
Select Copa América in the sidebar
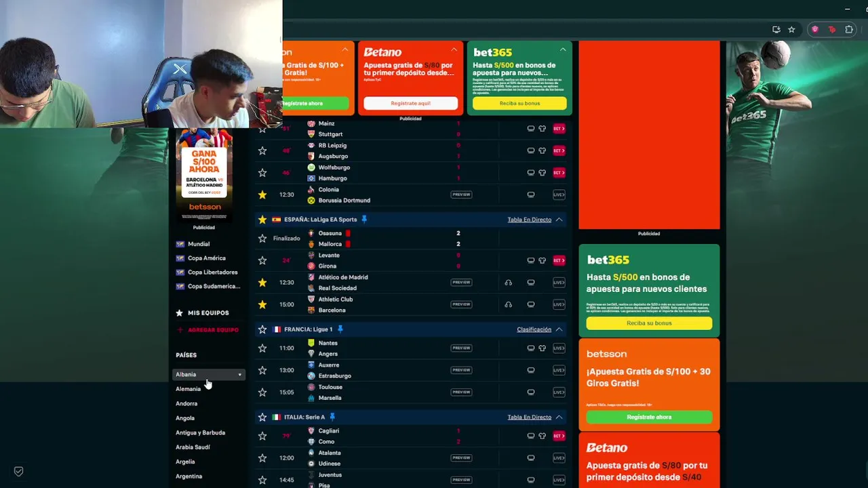click(207, 258)
